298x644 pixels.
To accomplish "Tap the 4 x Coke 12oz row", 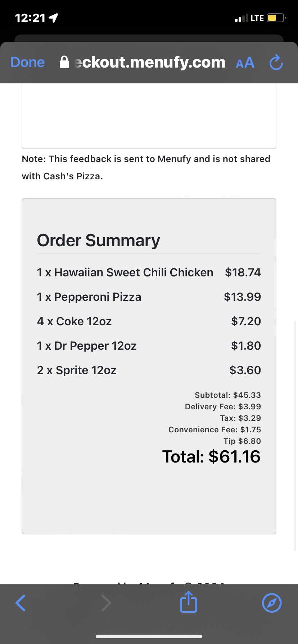I will click(x=74, y=321).
